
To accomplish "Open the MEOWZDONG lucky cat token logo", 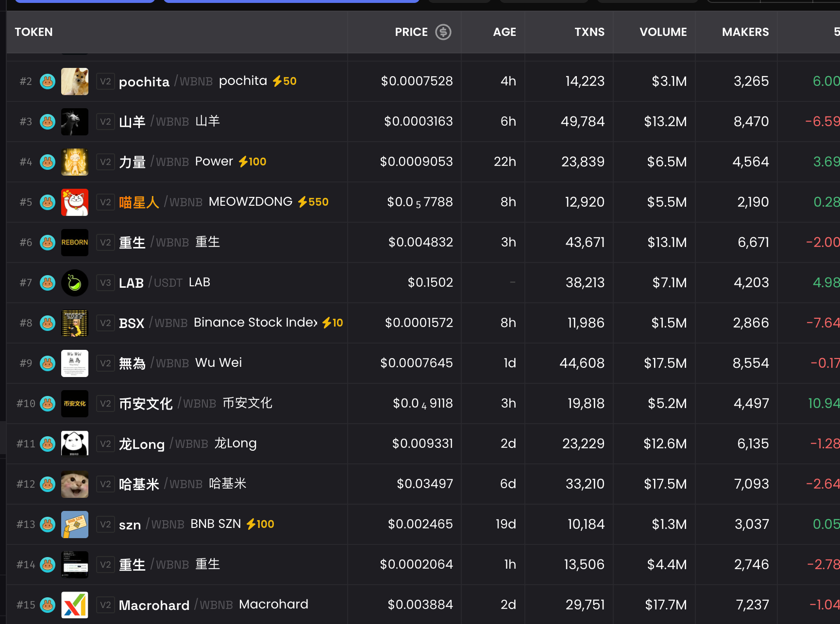I will tap(75, 202).
